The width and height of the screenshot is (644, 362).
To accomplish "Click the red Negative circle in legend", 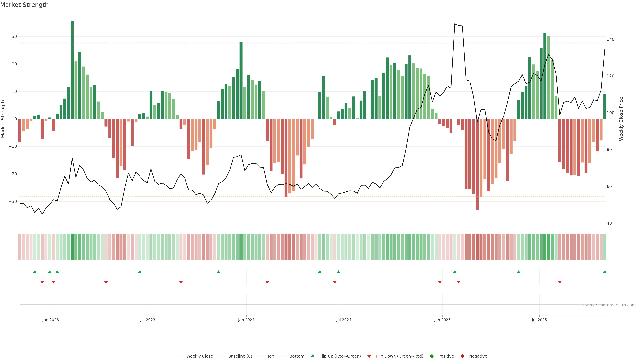I will point(462,356).
